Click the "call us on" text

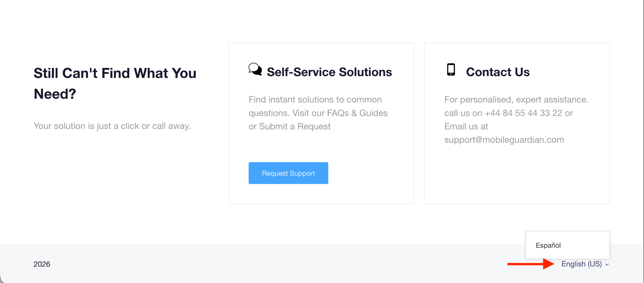(463, 113)
